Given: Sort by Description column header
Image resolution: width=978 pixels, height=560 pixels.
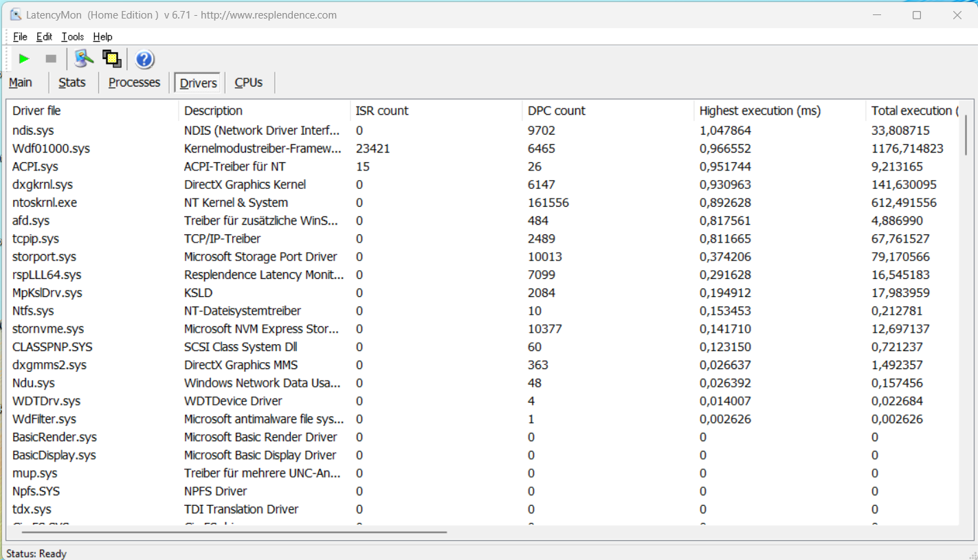Looking at the screenshot, I should (264, 111).
